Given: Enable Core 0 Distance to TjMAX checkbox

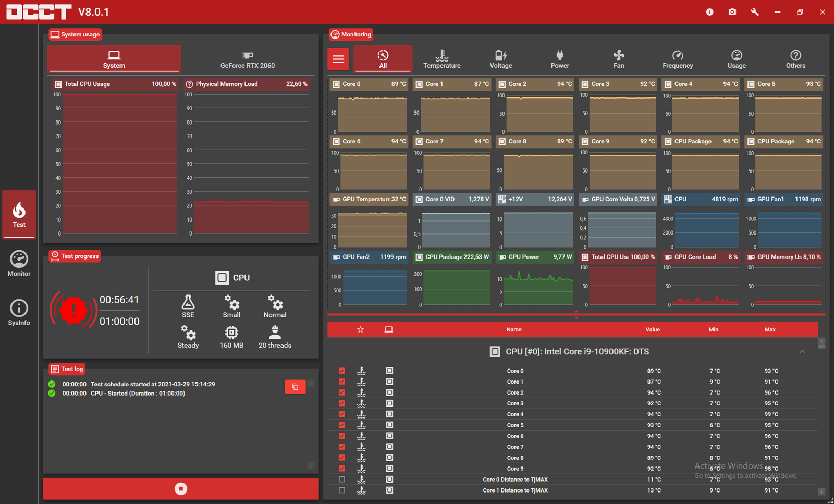Looking at the screenshot, I should tap(342, 480).
